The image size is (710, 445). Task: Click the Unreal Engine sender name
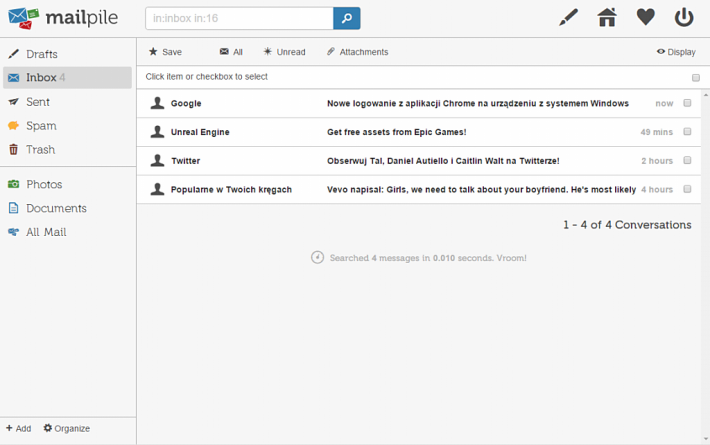pyautogui.click(x=200, y=132)
